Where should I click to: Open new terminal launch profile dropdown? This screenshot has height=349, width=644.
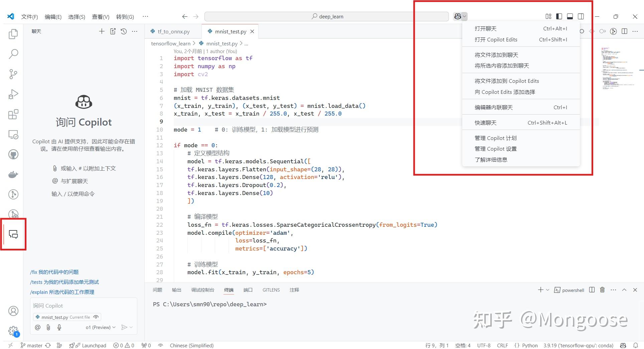[547, 290]
